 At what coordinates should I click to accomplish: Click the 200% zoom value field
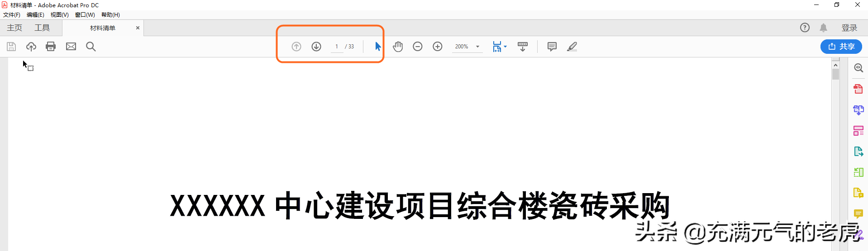point(462,47)
